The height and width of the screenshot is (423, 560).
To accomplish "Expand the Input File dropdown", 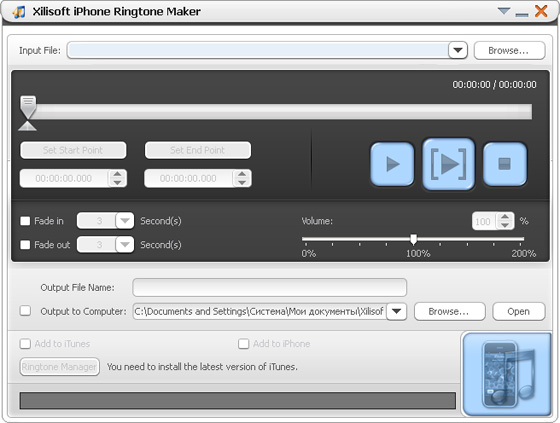I will pyautogui.click(x=458, y=50).
